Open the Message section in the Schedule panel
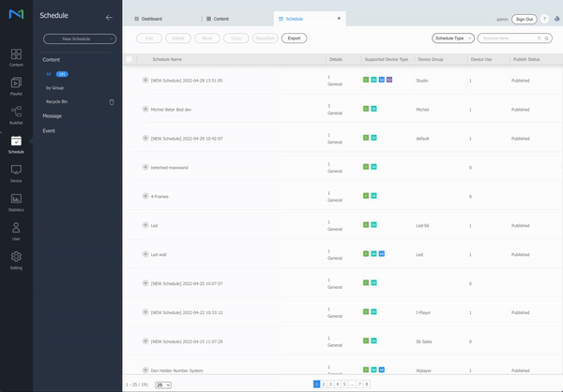The height and width of the screenshot is (392, 563). pos(52,116)
